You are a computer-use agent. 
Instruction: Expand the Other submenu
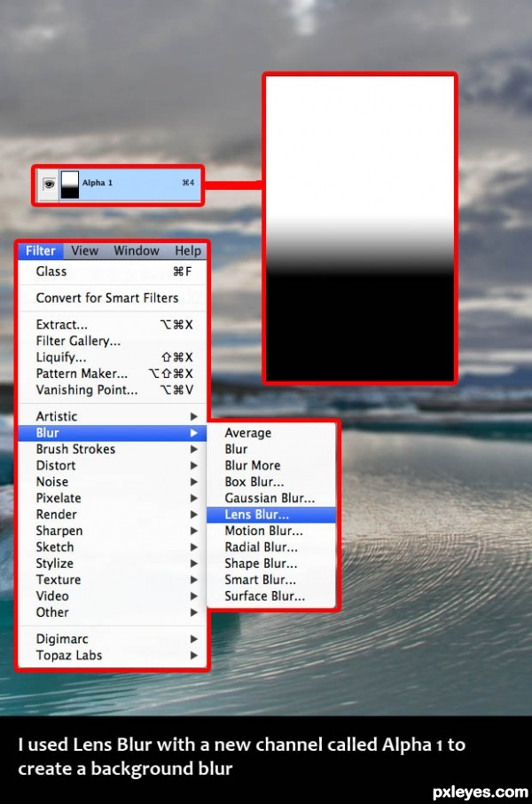click(x=113, y=612)
